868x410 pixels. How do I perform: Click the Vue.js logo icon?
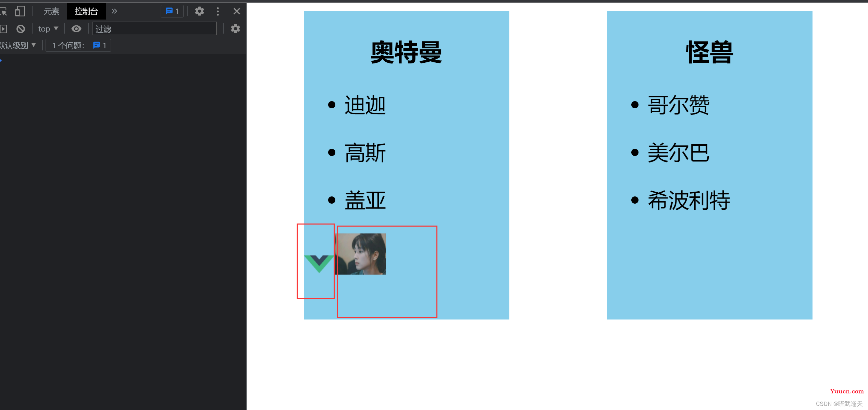(x=315, y=260)
